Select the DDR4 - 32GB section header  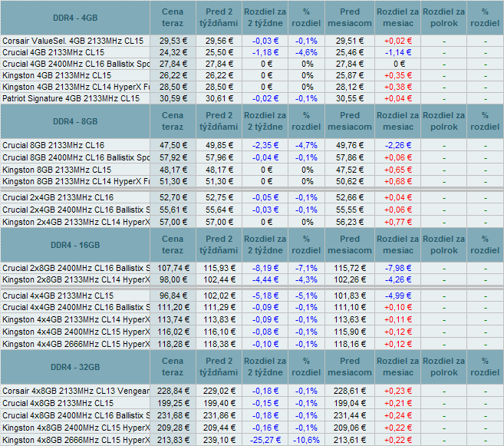pyautogui.click(x=75, y=367)
